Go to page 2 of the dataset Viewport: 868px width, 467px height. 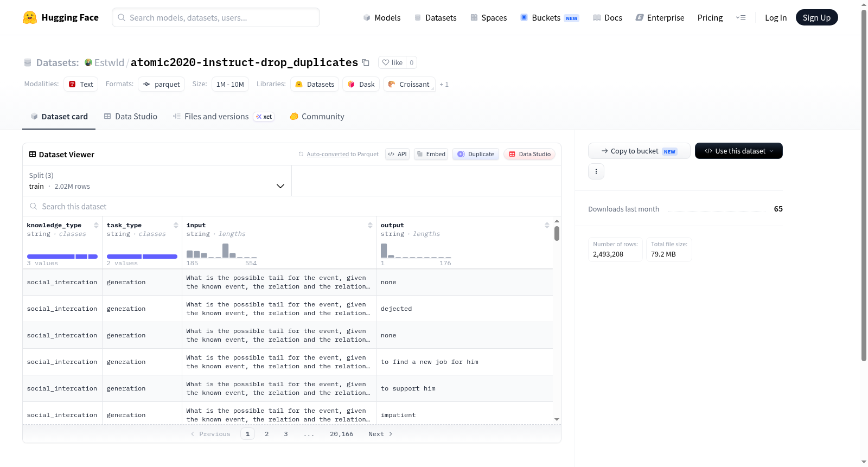point(267,434)
